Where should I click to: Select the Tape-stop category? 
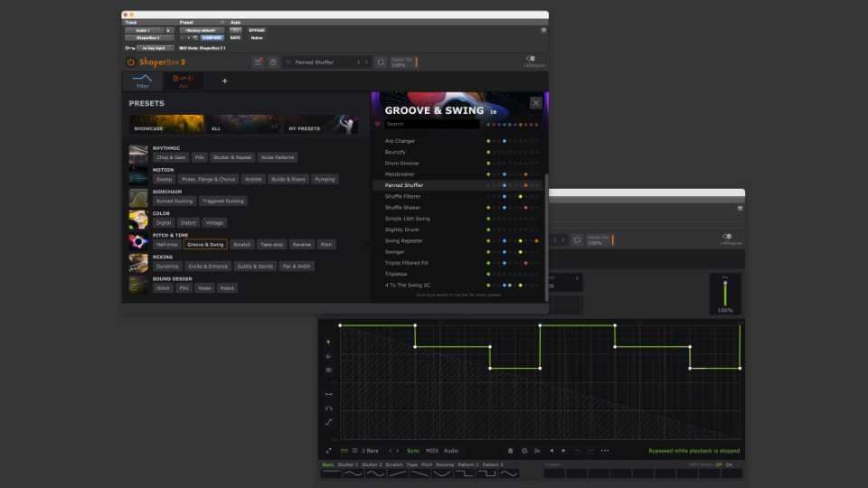pos(271,245)
